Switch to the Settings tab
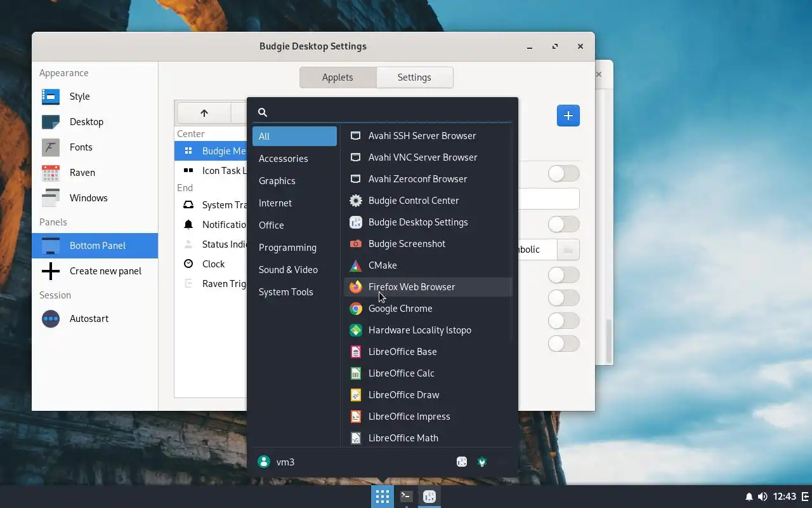This screenshot has height=508, width=812. [414, 77]
